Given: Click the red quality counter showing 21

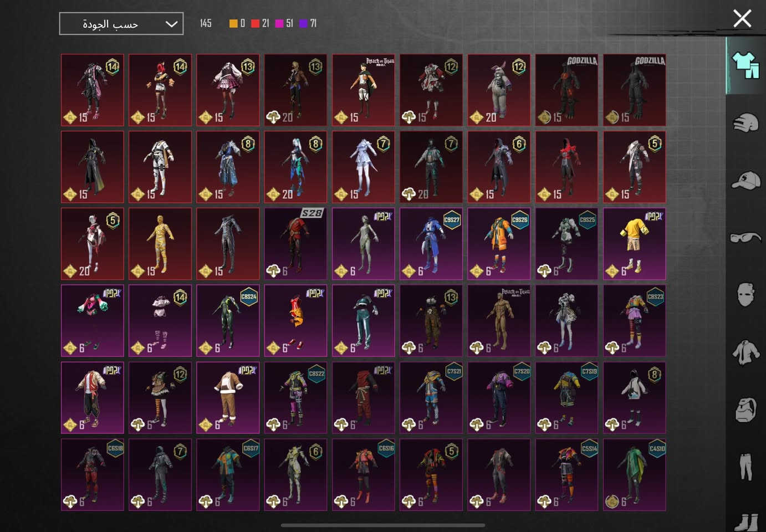Looking at the screenshot, I should pyautogui.click(x=260, y=23).
